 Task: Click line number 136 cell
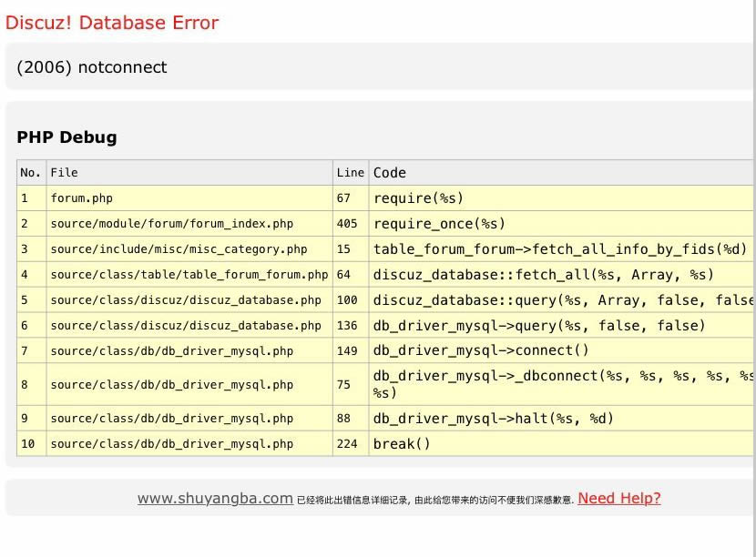click(351, 326)
